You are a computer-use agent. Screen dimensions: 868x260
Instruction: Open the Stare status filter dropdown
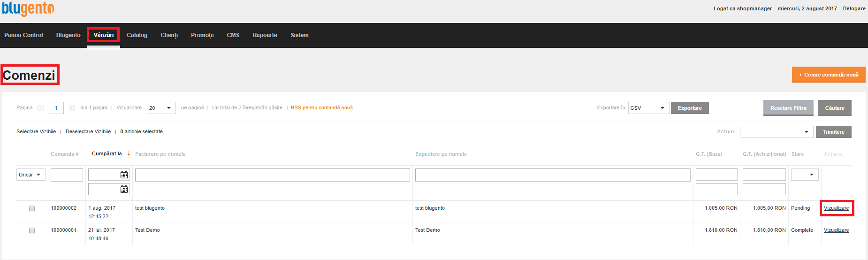coord(805,175)
